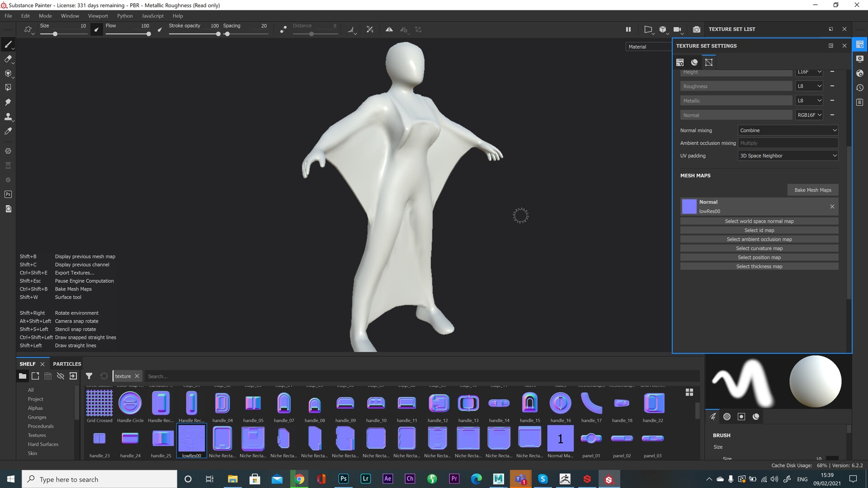Screen dimensions: 868x488
Task: Open the screenshot camera icon
Action: [x=696, y=29]
